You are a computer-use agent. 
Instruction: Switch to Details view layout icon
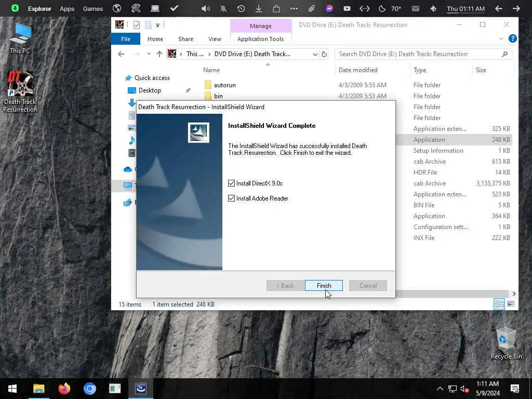[499, 304]
